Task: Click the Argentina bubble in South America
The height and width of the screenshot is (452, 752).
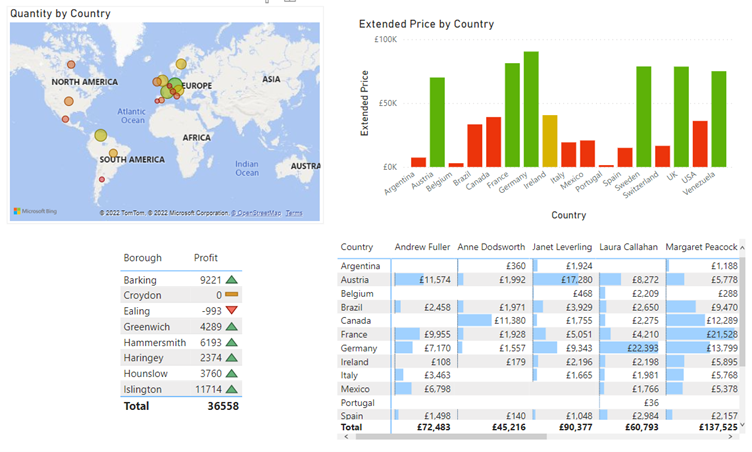Action: pyautogui.click(x=102, y=179)
